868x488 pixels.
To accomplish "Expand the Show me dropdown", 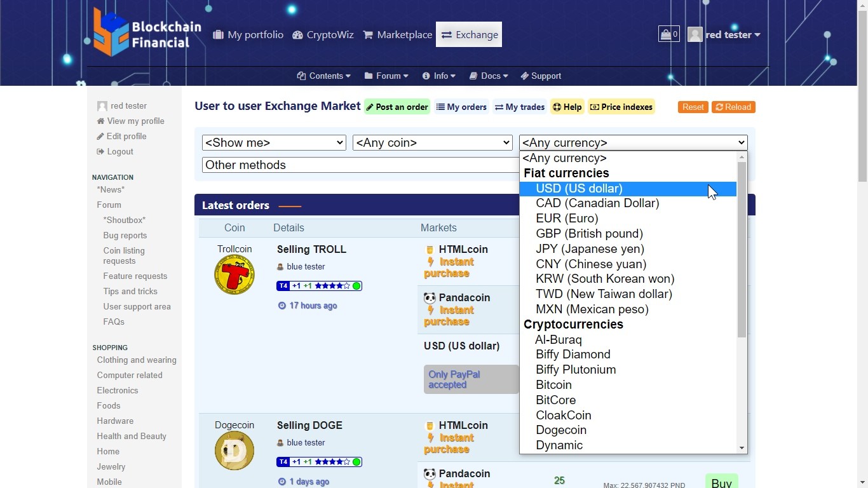I will [x=274, y=142].
